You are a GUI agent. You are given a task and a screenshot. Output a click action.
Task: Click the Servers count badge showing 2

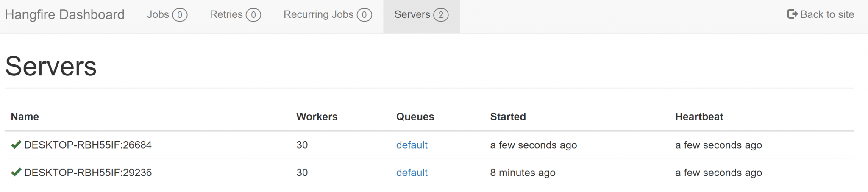tap(441, 15)
